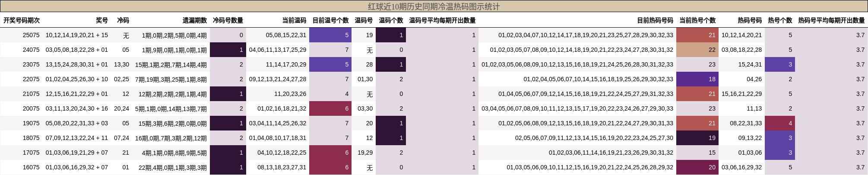
Task: Click issue number 18075
Action: click(31, 138)
